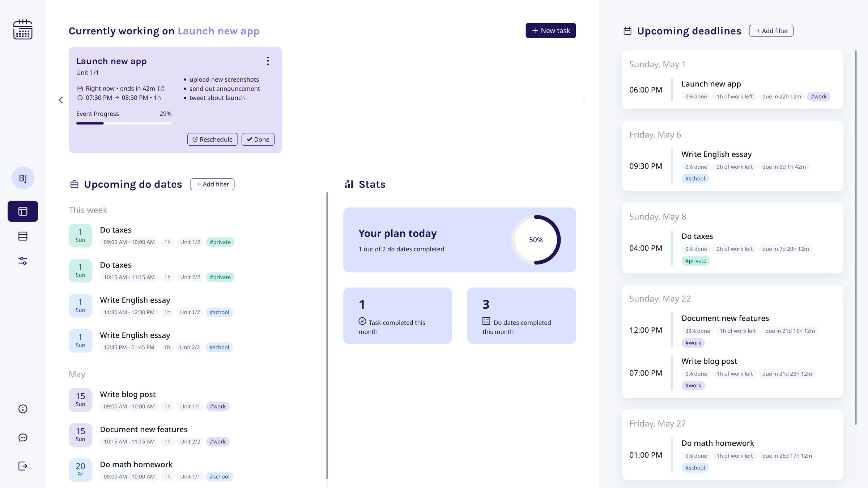Open Add filter for Upcoming deadlines
This screenshot has height=488, width=868.
click(x=771, y=31)
